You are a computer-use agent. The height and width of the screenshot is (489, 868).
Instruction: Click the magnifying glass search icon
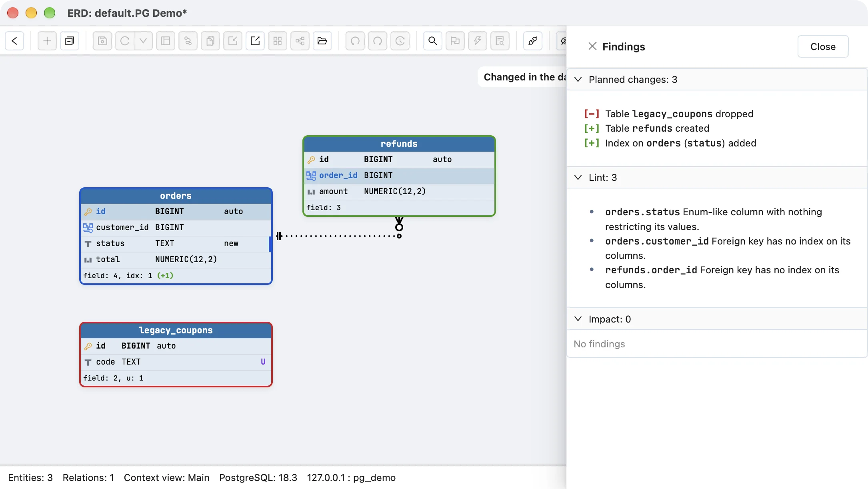tap(433, 41)
